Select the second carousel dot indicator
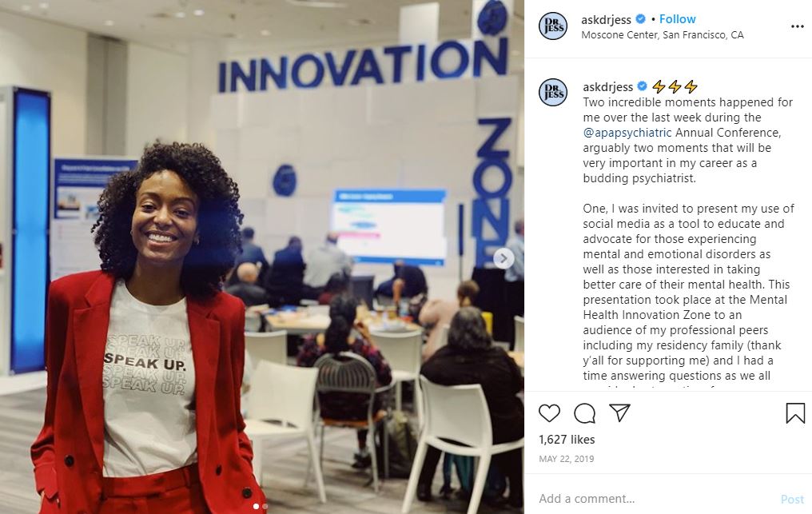Screen dimensions: 812x514 pos(265,506)
